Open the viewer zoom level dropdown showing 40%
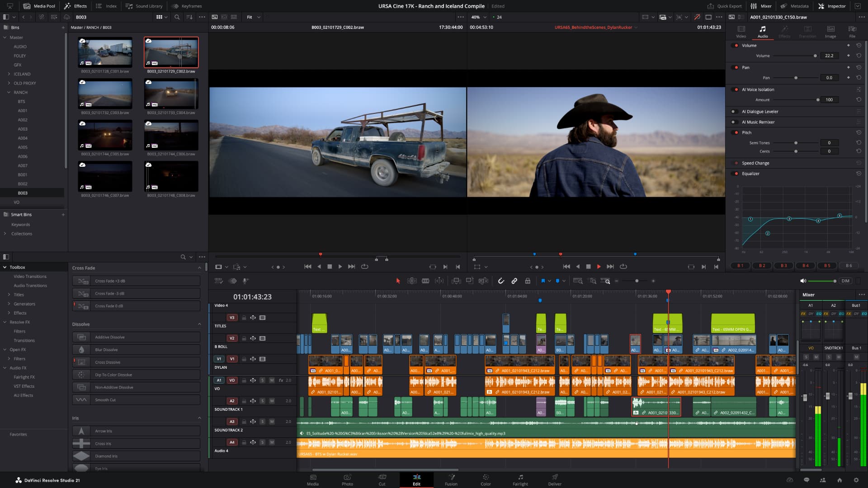The height and width of the screenshot is (488, 868). [x=477, y=17]
